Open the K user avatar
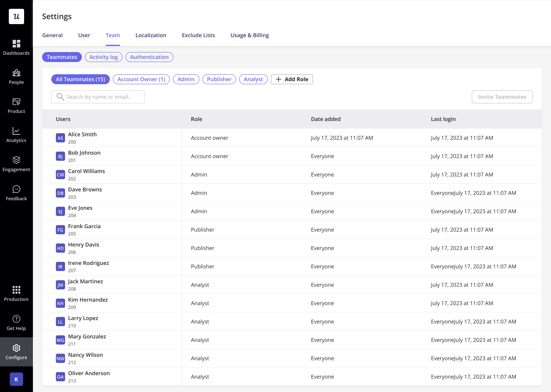 (x=16, y=379)
